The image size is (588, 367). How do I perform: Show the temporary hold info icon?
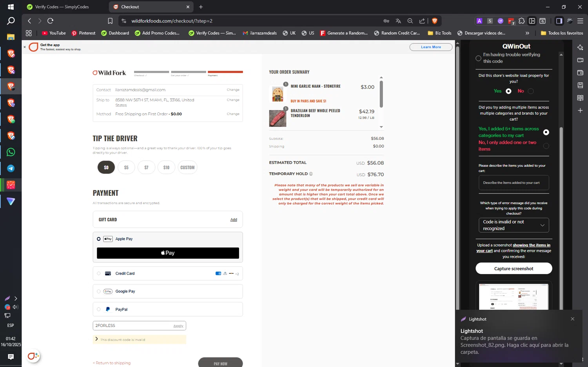tap(311, 174)
